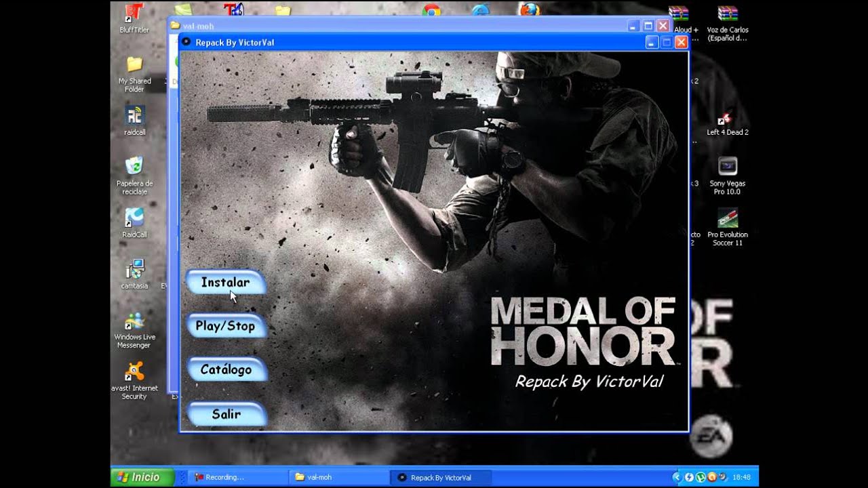Image resolution: width=868 pixels, height=488 pixels.
Task: Open Google Chrome desktop icon
Action: point(431,10)
